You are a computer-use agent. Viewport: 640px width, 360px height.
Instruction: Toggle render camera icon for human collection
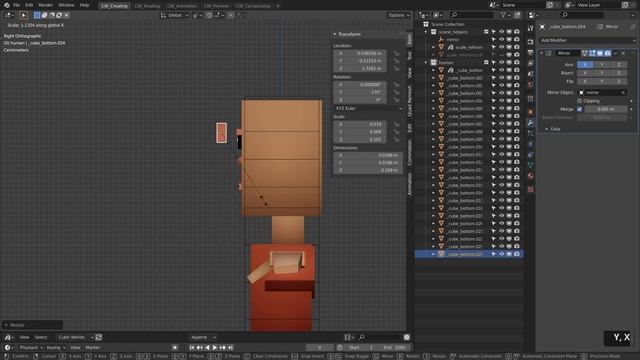(x=517, y=62)
